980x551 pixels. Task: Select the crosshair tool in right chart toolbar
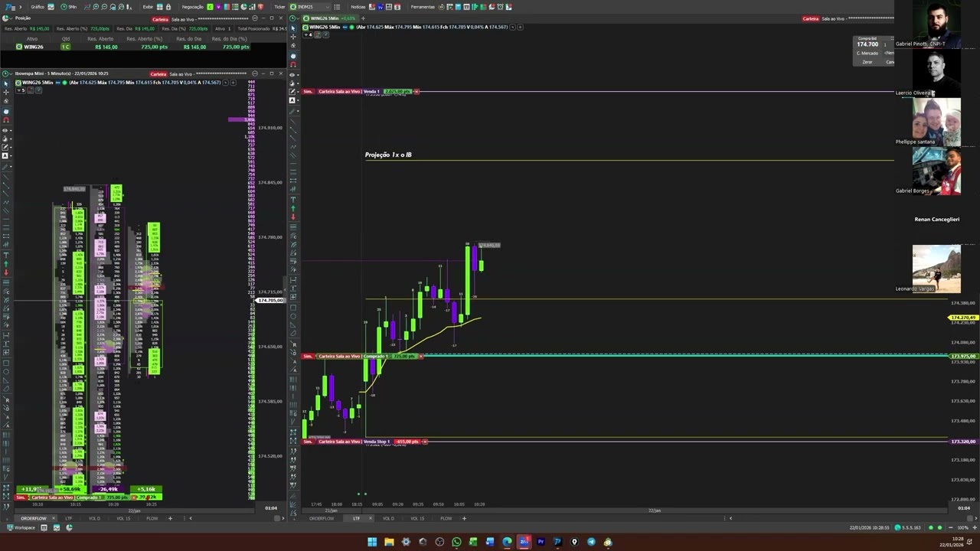293,37
